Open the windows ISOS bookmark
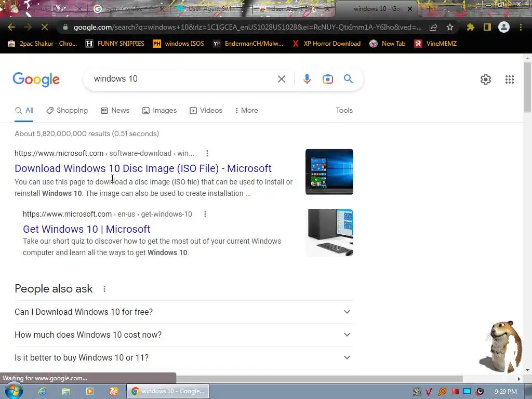 (179, 44)
